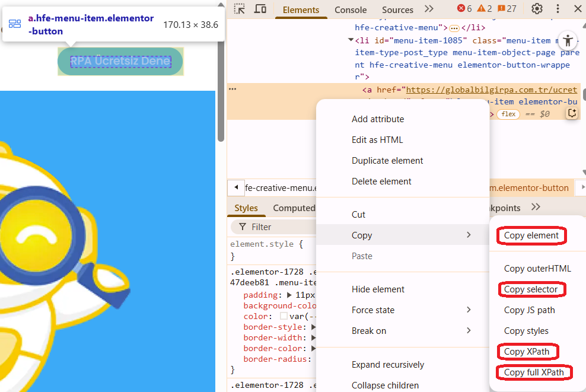Toggle the flex layout badge

pyautogui.click(x=508, y=114)
